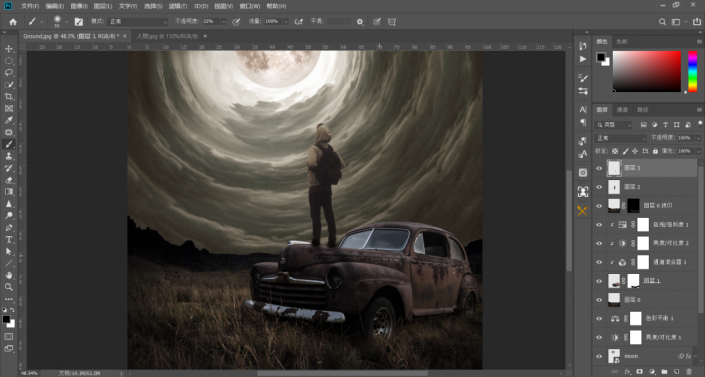
Task: Toggle visibility of 图层 1
Action: [599, 281]
